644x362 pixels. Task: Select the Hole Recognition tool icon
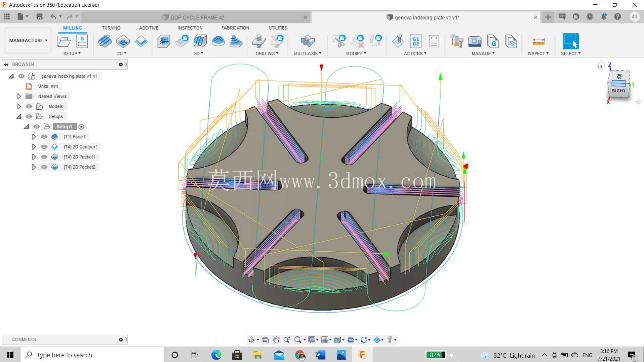click(x=277, y=41)
